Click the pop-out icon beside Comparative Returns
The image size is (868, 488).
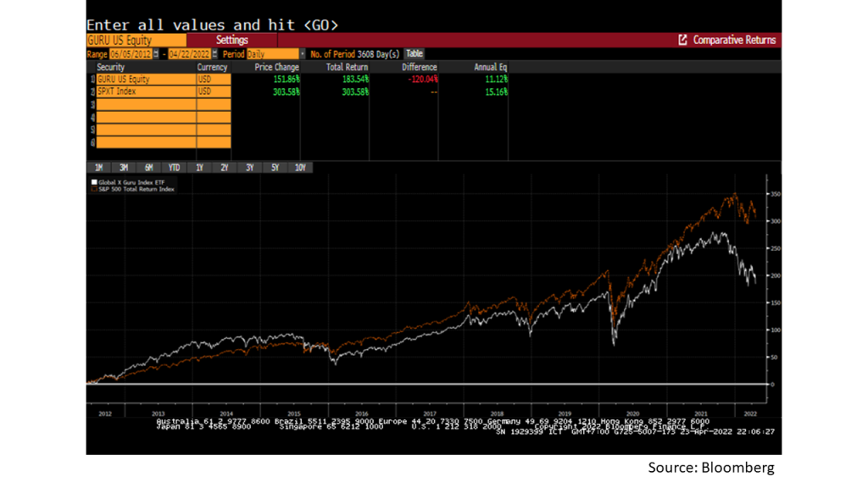pyautogui.click(x=682, y=40)
